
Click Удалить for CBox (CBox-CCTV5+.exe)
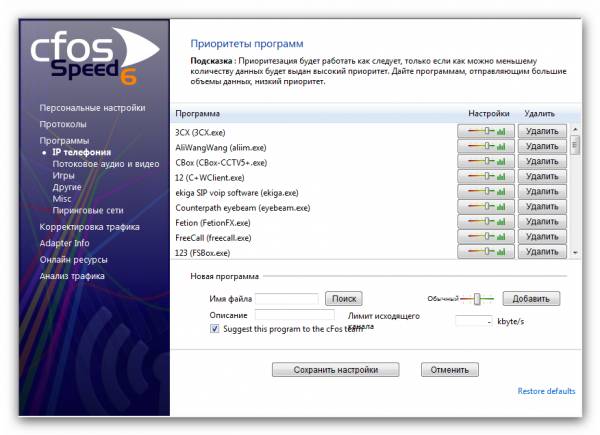click(542, 161)
